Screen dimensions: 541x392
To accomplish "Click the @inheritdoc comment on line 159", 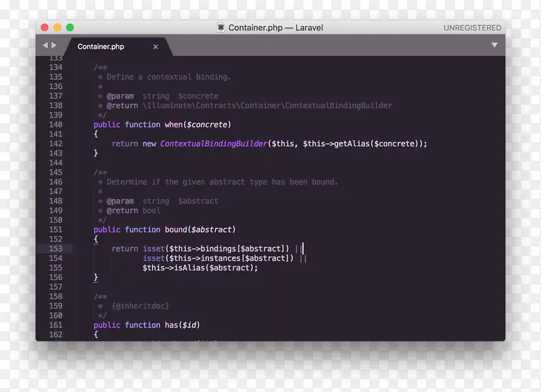I will tap(140, 306).
